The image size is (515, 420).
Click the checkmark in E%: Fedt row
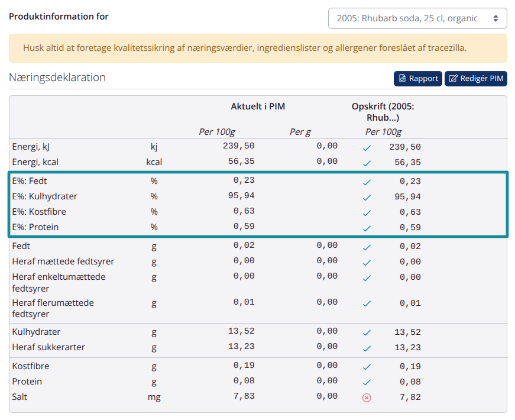[367, 182]
